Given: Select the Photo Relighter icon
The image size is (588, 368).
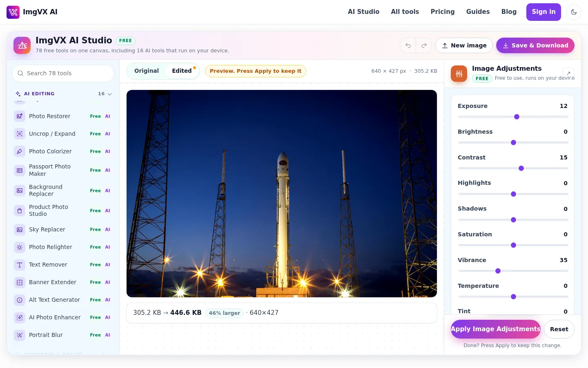Looking at the screenshot, I should (20, 247).
